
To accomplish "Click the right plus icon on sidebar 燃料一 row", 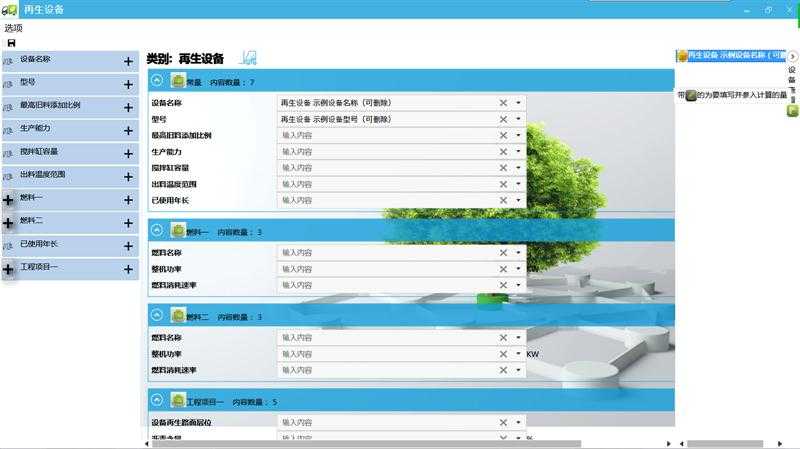I will click(128, 200).
